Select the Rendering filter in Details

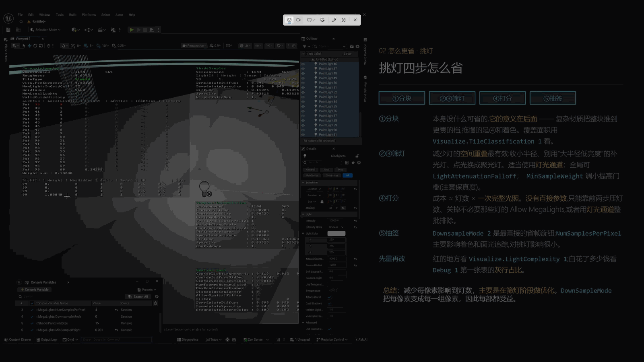(312, 175)
